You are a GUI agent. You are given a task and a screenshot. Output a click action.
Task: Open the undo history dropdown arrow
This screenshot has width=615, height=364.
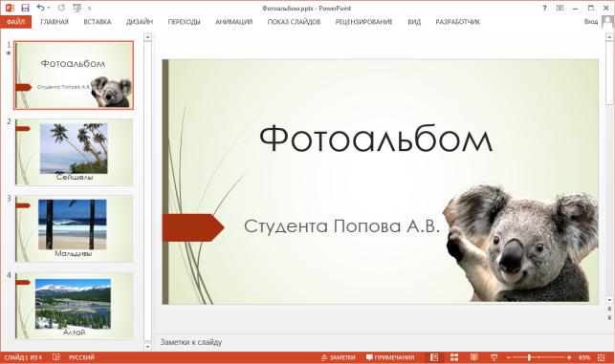coord(49,8)
